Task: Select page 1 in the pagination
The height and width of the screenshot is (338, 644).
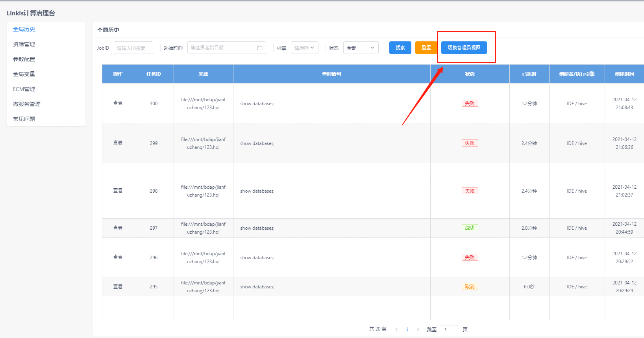Action: (x=407, y=329)
